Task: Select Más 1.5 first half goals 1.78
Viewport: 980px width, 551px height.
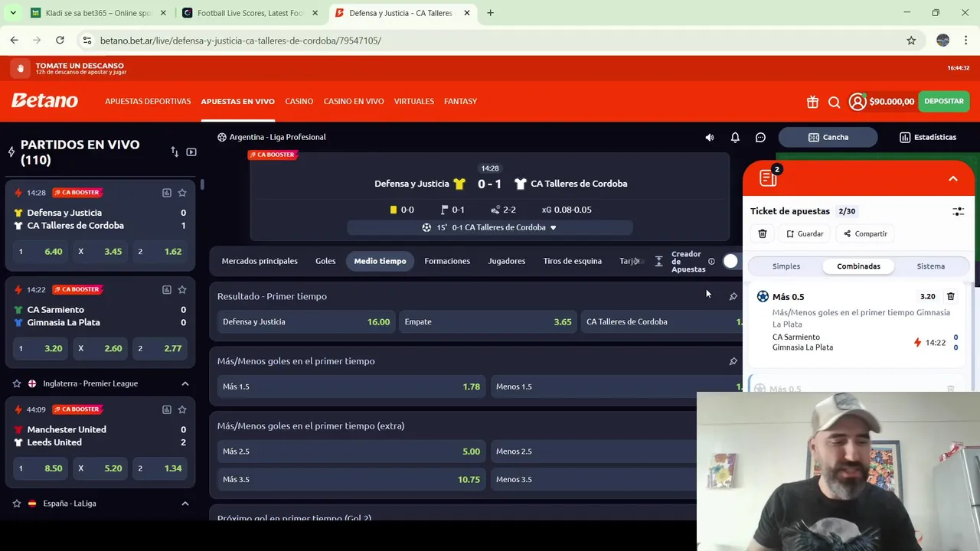Action: [x=351, y=387]
